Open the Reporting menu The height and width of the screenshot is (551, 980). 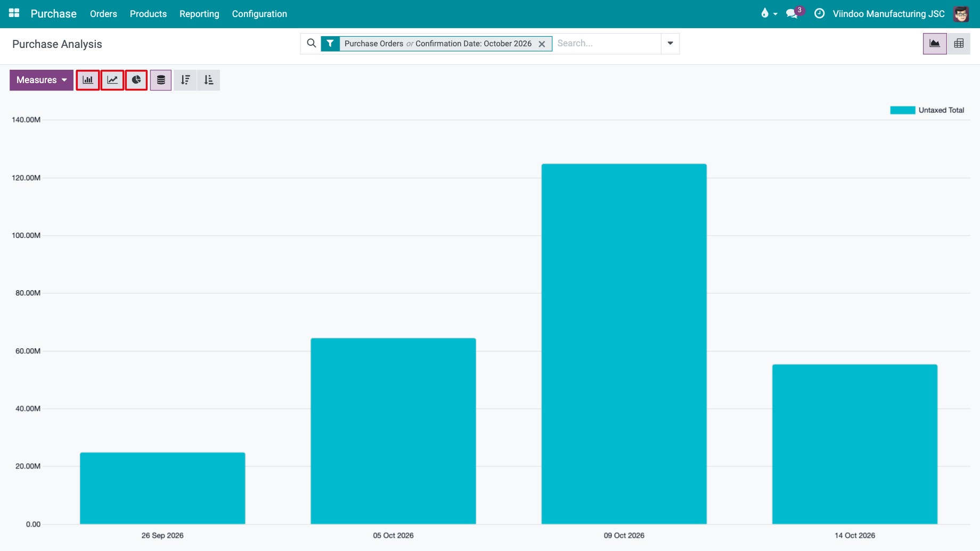click(x=199, y=14)
